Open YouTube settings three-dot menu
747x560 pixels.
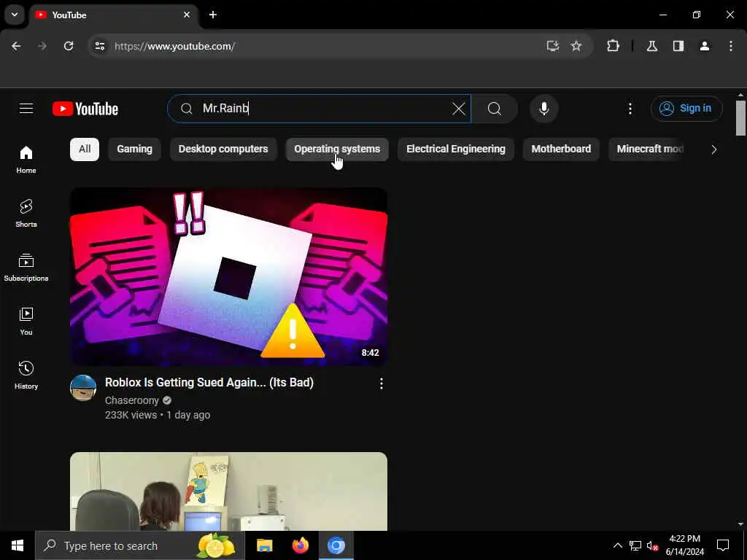click(630, 109)
